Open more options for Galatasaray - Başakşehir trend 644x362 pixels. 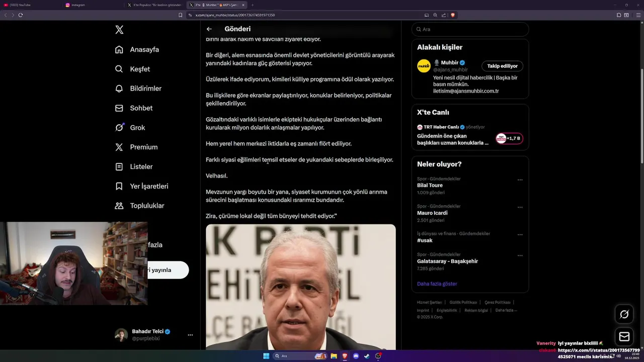coord(520,255)
